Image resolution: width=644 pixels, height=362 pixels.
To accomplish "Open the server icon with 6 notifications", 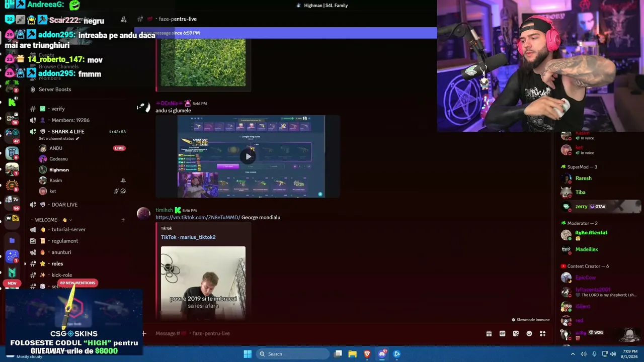I will point(12,152).
